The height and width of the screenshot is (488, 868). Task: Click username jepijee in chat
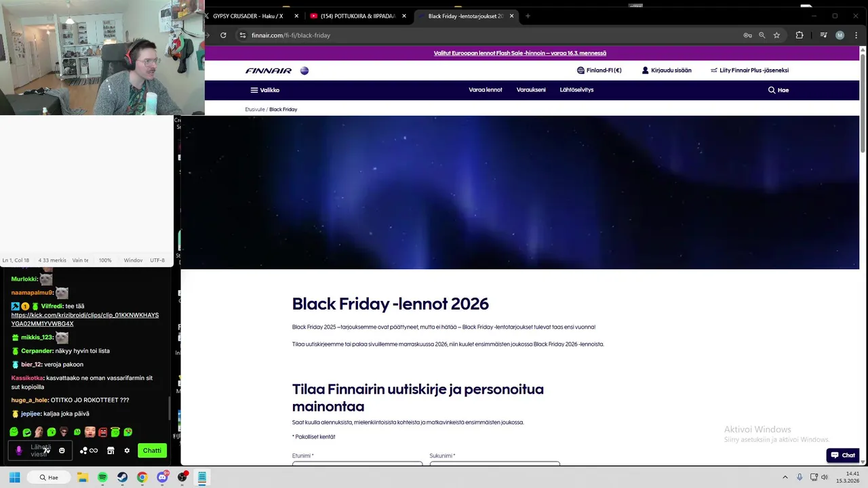31,413
